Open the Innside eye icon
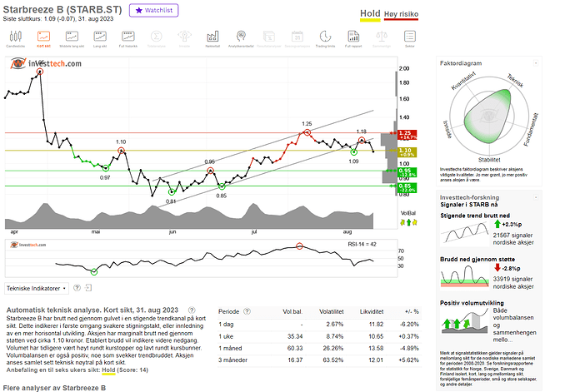Viewport: 575px width, 392px height. coord(184,39)
